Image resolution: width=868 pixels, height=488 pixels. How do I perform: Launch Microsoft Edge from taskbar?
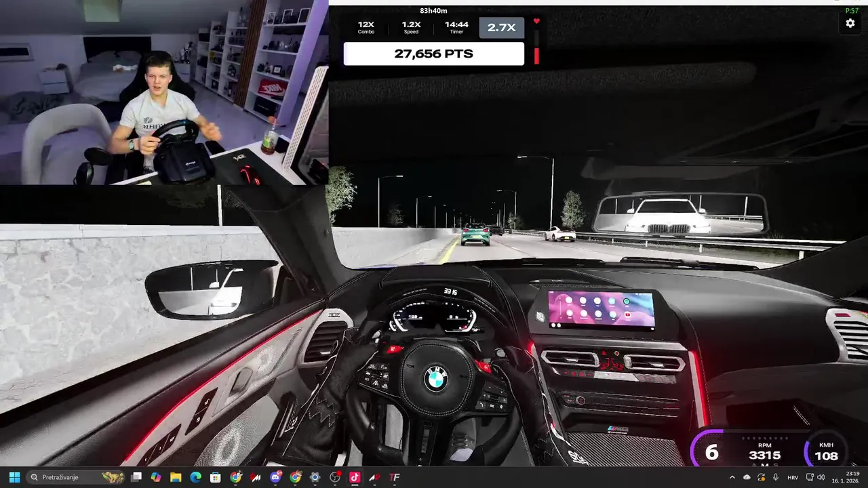point(195,477)
